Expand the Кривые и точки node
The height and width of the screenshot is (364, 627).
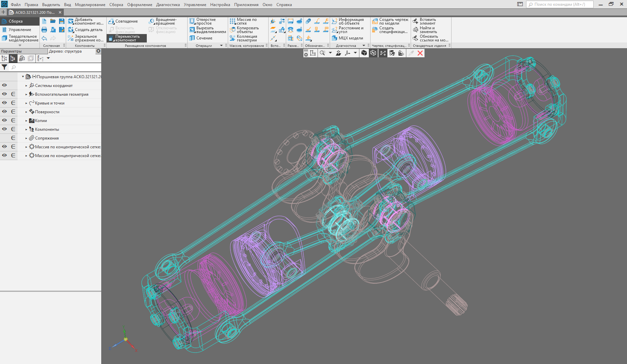pos(26,103)
